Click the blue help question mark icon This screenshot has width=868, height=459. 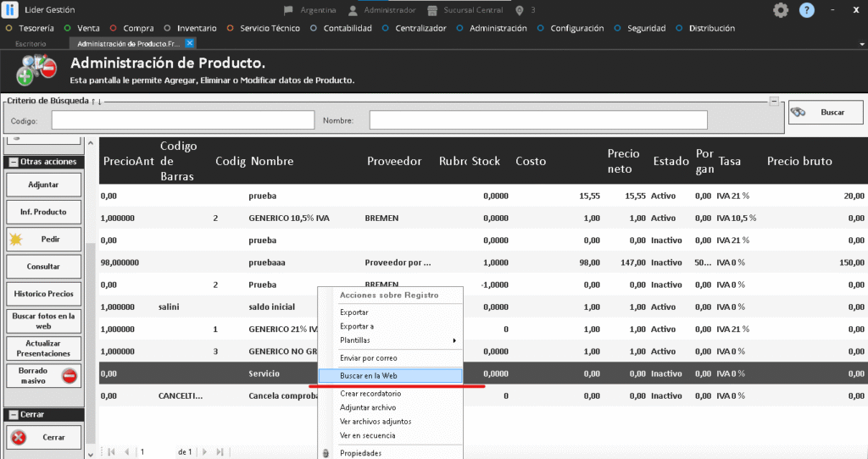click(807, 10)
